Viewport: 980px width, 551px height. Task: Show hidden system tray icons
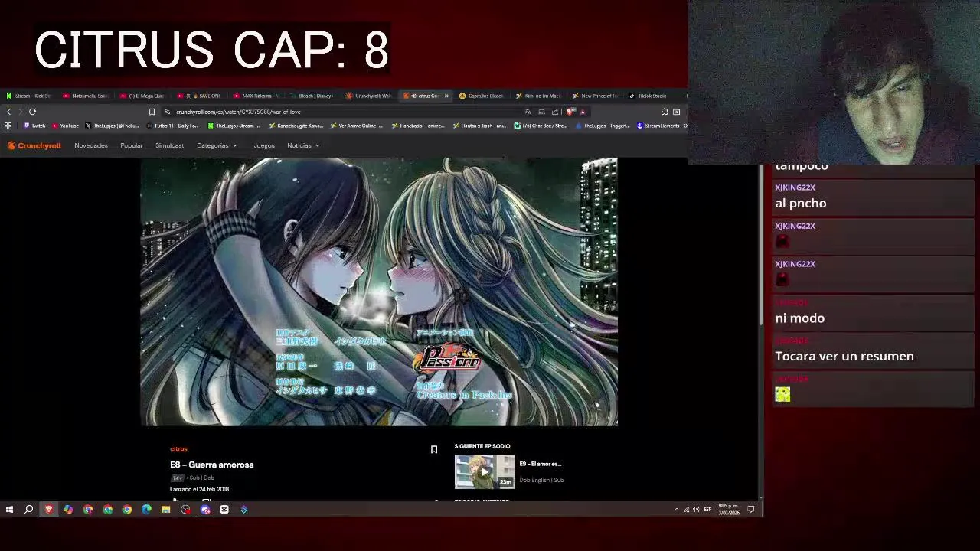(x=677, y=509)
